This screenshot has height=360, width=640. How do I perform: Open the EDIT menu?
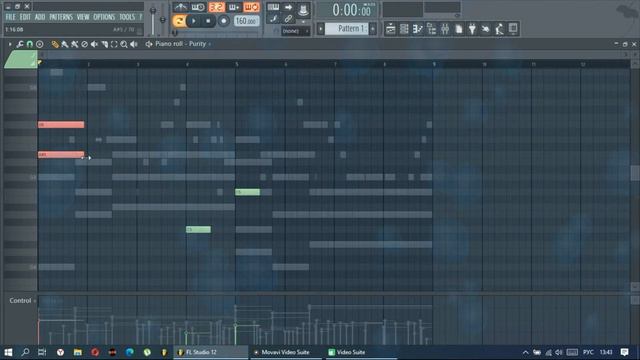point(25,17)
